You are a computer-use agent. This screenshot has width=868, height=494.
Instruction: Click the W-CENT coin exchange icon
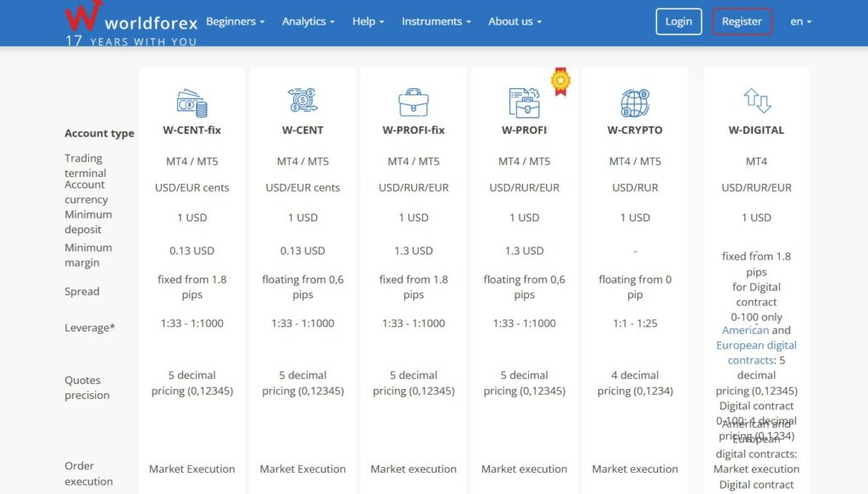click(303, 100)
